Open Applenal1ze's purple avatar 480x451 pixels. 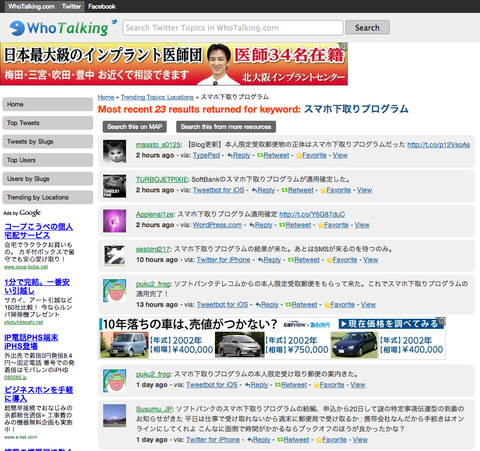(114, 221)
